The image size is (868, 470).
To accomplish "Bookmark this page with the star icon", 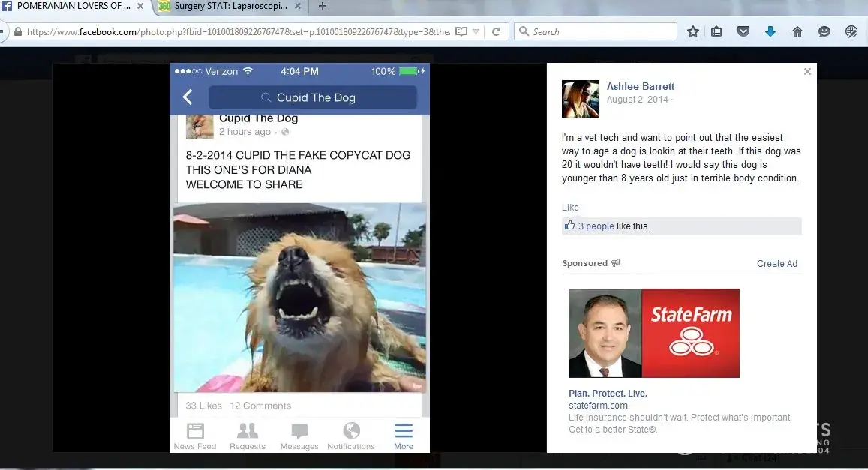I will [693, 31].
